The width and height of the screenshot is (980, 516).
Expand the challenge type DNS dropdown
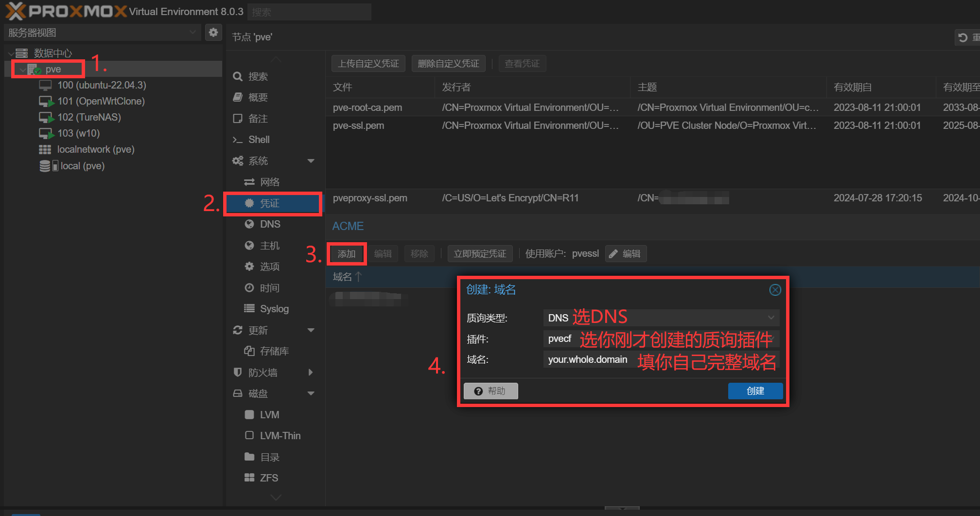(771, 318)
